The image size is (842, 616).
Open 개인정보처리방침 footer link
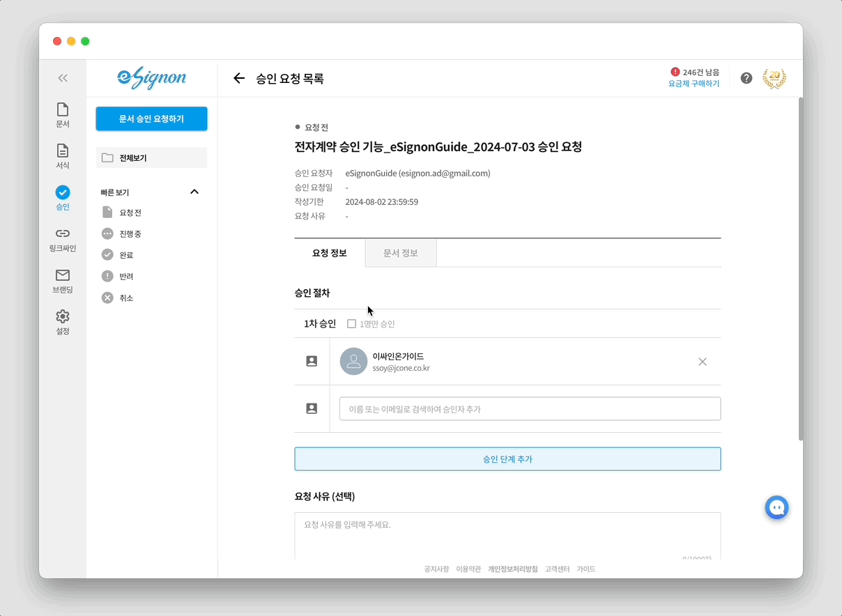point(513,569)
